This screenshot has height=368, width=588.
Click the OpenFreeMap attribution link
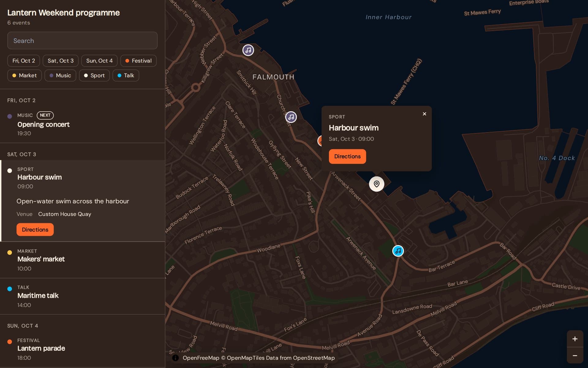[x=201, y=358]
